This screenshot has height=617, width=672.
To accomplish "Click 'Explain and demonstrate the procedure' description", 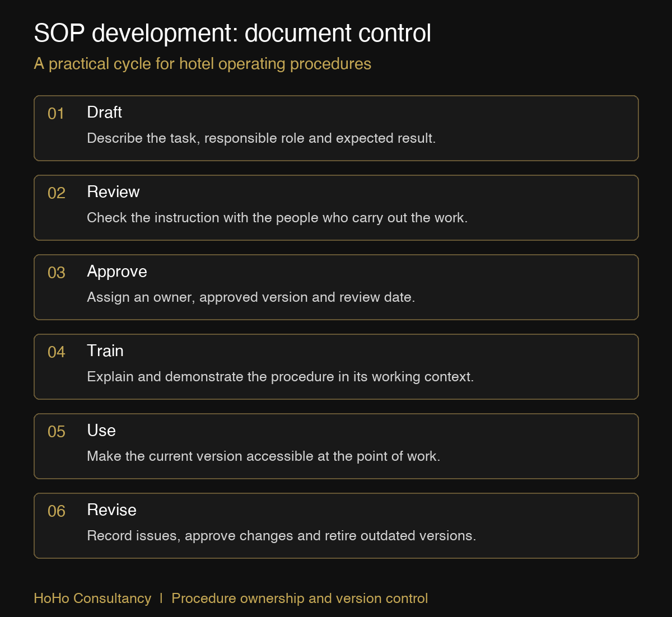I will coord(281,377).
